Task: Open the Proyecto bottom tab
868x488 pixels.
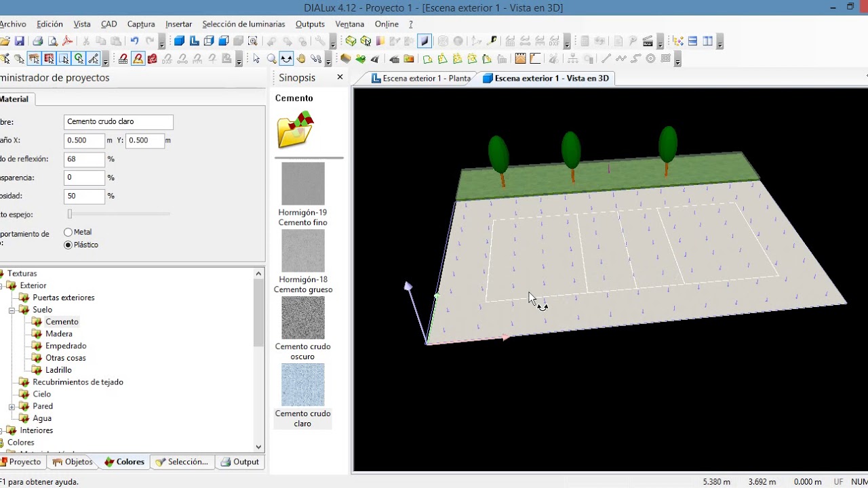Action: pyautogui.click(x=21, y=462)
